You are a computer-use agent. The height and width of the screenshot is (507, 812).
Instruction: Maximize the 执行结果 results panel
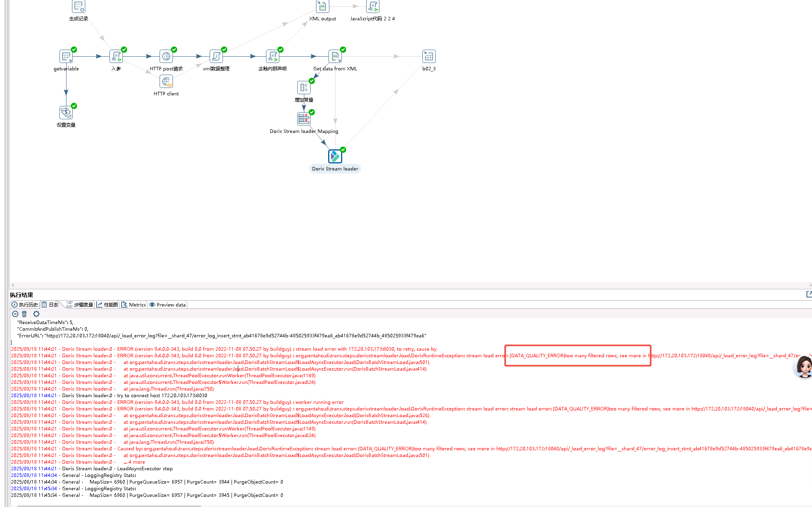click(x=809, y=294)
